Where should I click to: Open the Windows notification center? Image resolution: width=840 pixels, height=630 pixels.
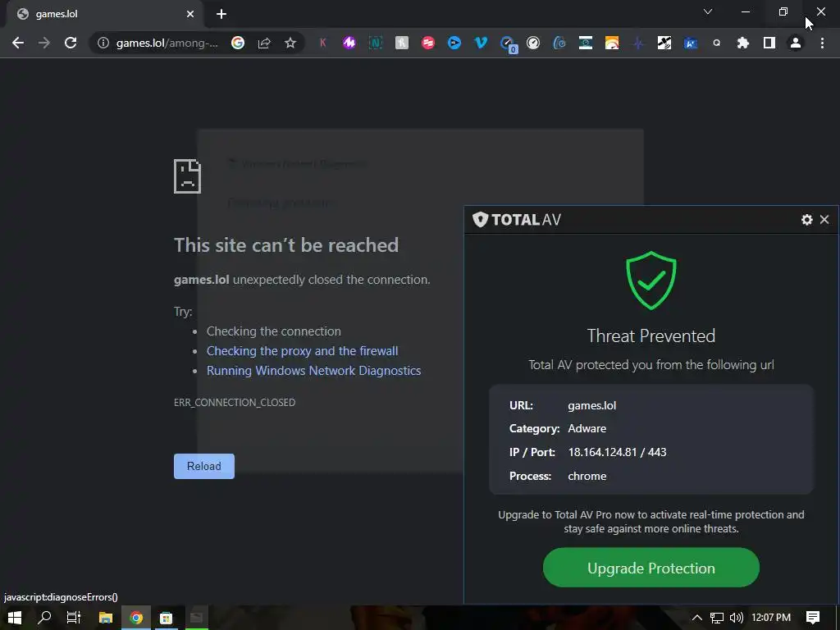[813, 618]
